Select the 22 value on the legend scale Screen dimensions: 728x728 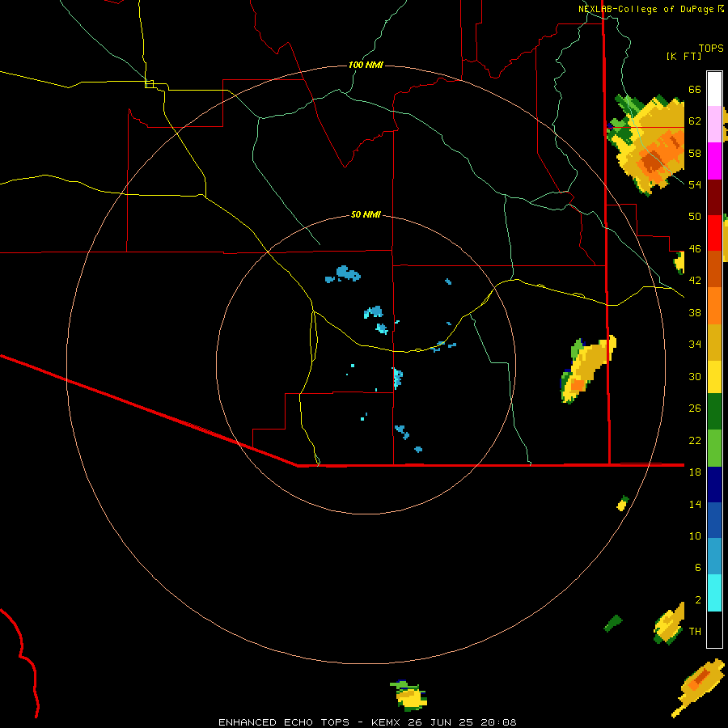point(695,440)
